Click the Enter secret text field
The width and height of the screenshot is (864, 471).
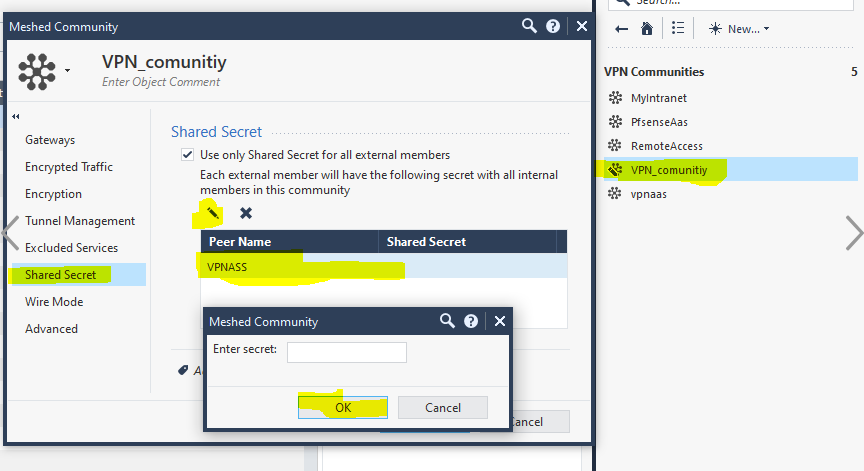pyautogui.click(x=346, y=352)
